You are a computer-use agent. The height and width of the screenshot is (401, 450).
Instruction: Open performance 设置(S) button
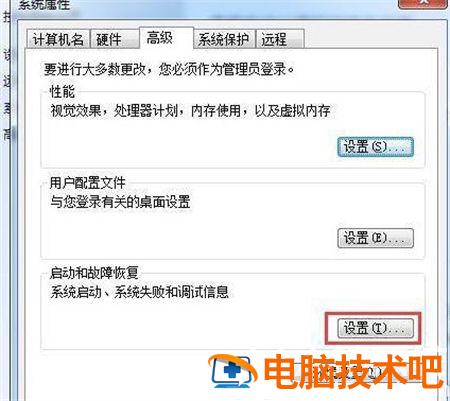(375, 147)
